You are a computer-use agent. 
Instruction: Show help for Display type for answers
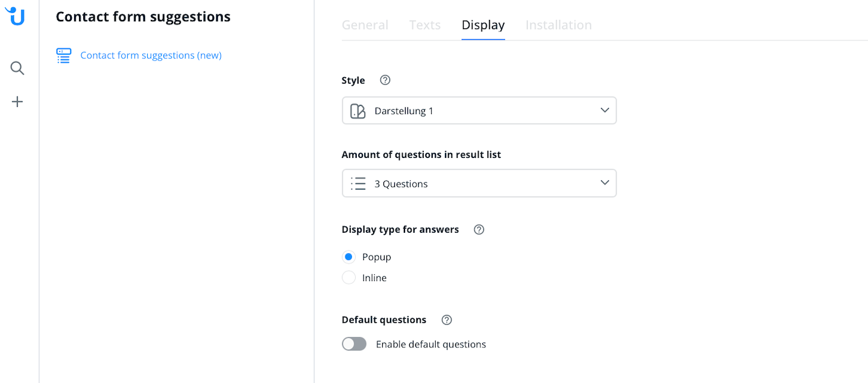tap(479, 229)
